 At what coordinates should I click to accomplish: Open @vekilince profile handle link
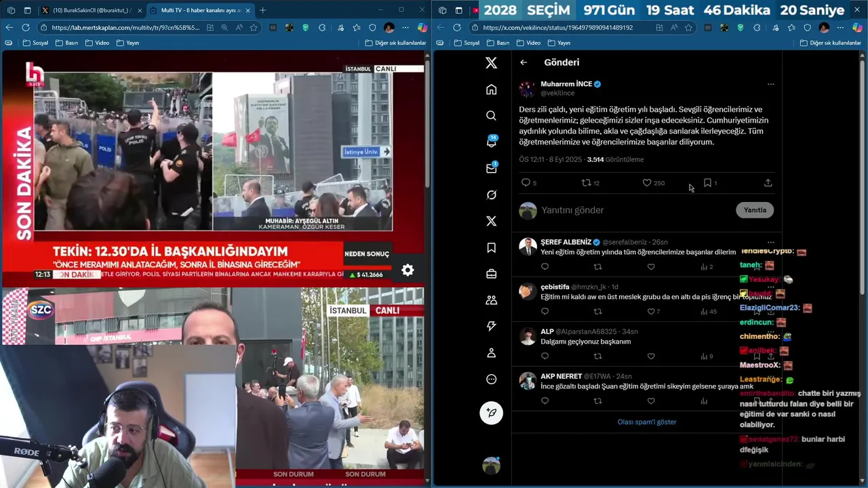[x=557, y=93]
